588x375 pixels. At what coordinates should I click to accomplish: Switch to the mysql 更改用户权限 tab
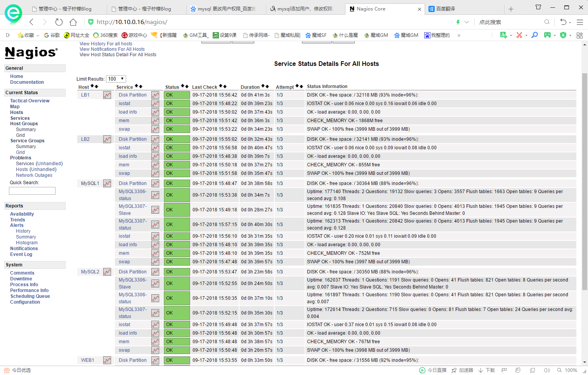[x=225, y=9]
